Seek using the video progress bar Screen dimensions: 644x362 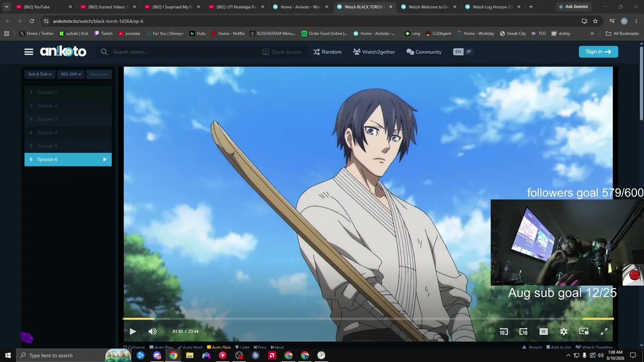tap(368, 319)
